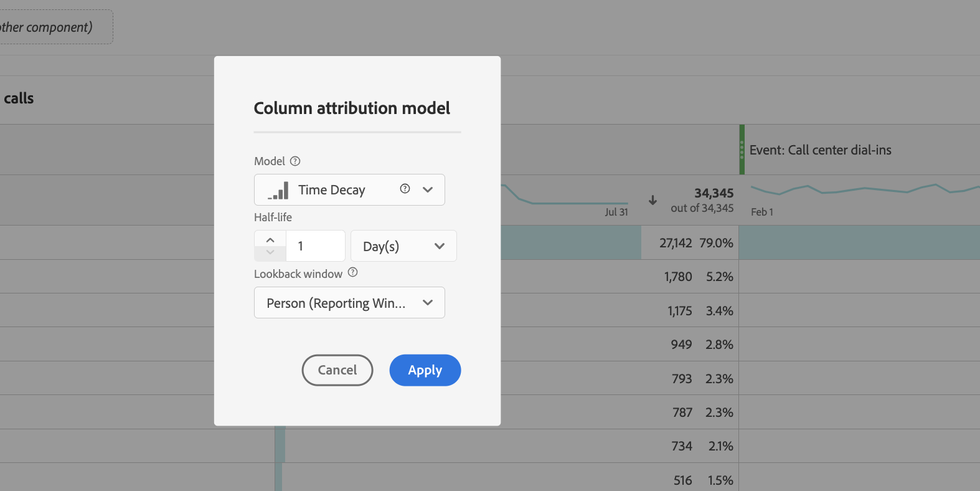Open the Time Decay model dropdown
The height and width of the screenshot is (491, 980).
point(349,189)
